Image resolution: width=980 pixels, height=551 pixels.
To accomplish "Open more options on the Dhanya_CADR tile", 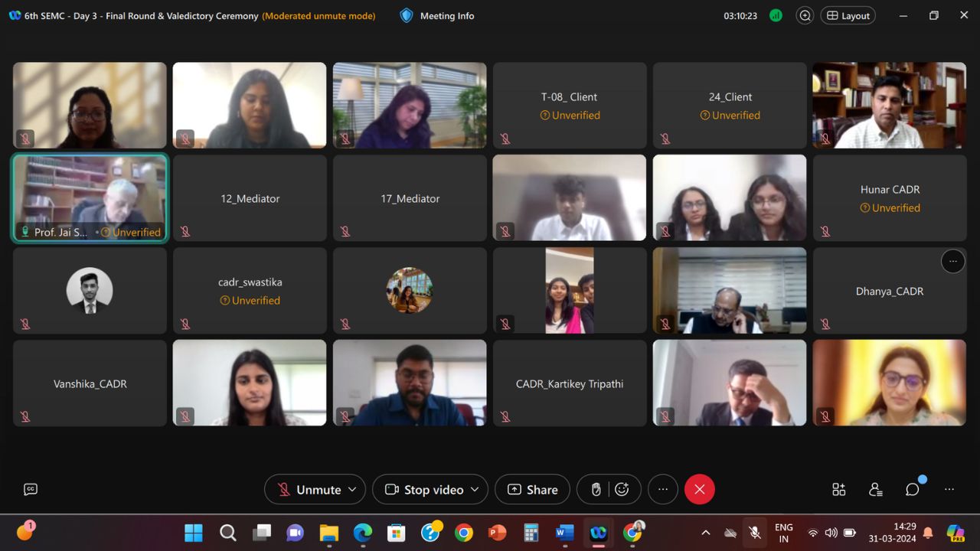I will click(952, 262).
